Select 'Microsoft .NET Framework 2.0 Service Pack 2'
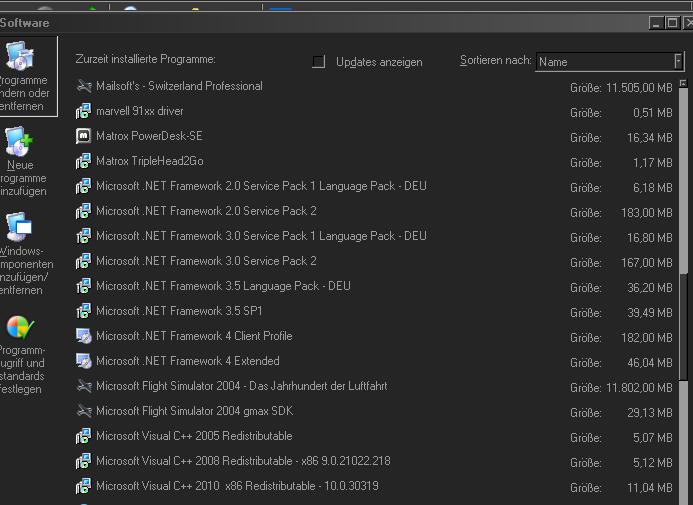Viewport: 693px width, 505px height. tap(206, 211)
